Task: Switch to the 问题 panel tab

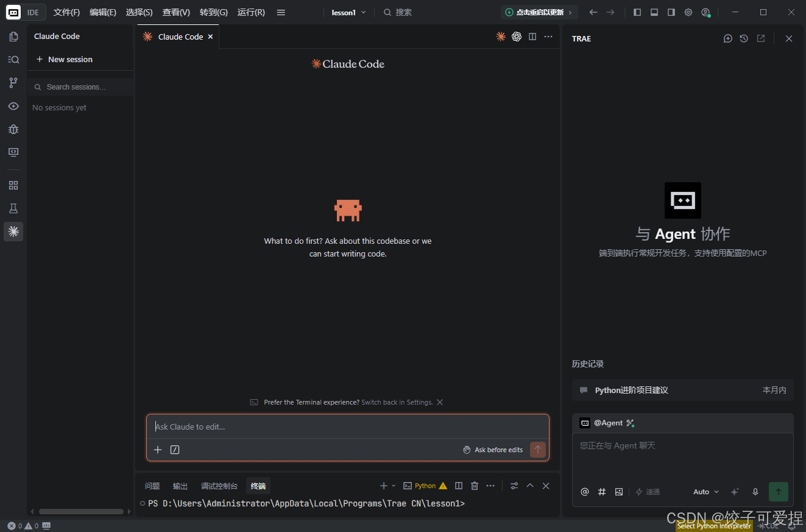Action: click(152, 486)
